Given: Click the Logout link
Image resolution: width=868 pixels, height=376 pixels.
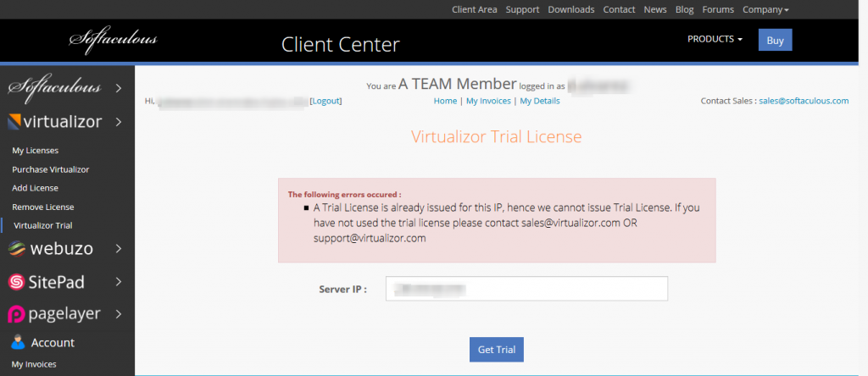Looking at the screenshot, I should tap(326, 101).
